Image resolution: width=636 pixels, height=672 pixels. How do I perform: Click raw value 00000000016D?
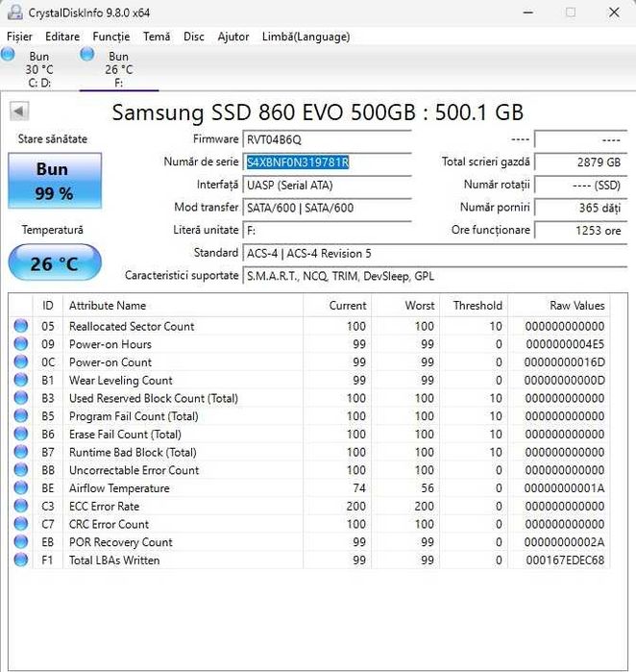coord(565,362)
